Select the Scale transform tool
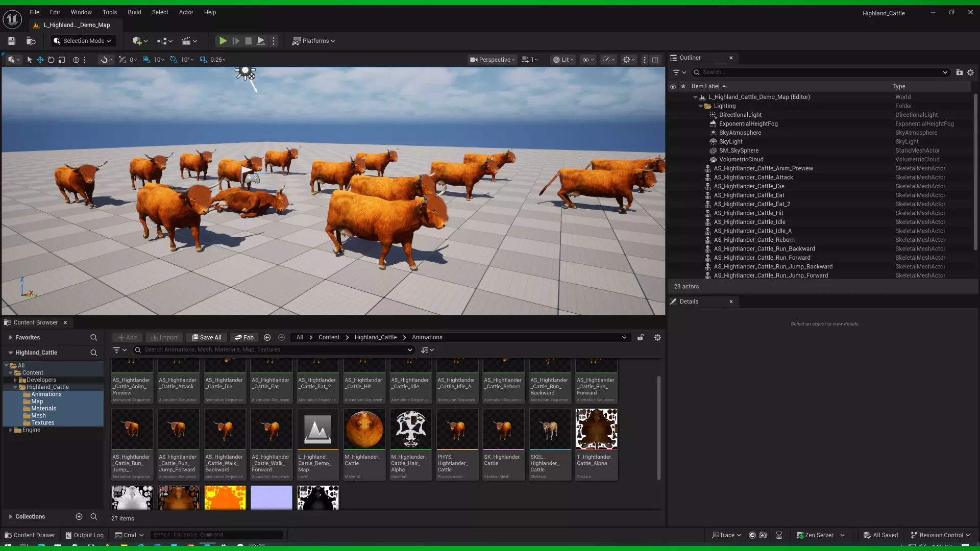This screenshot has width=980, height=551. click(62, 60)
